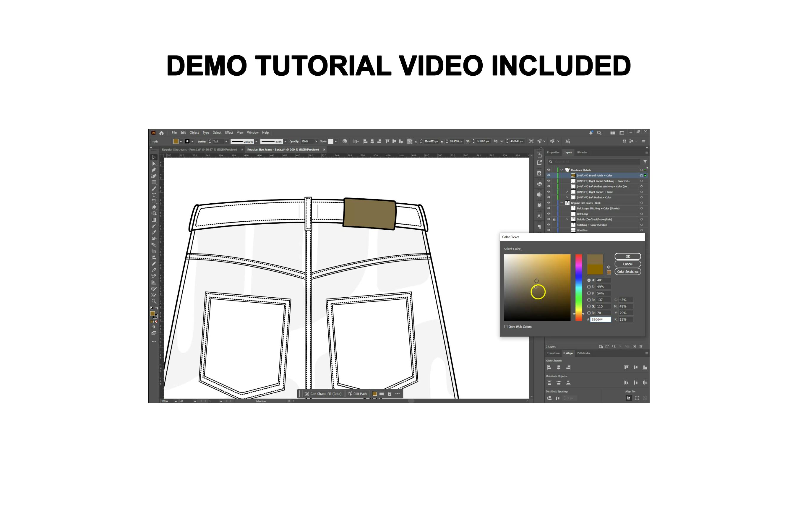Select the Curvature tool
The width and height of the screenshot is (798, 532).
click(154, 176)
